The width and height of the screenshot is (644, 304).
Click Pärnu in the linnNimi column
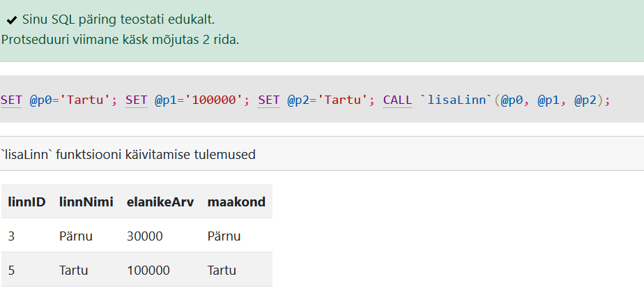75,236
